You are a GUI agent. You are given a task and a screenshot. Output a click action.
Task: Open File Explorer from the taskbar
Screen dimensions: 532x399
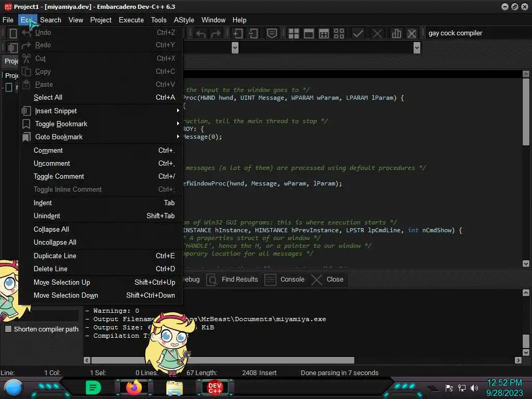click(175, 388)
